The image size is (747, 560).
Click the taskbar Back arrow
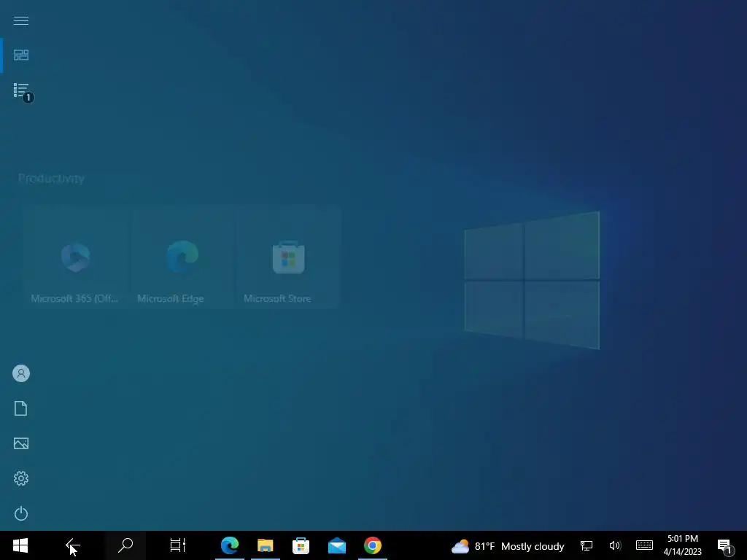72,545
